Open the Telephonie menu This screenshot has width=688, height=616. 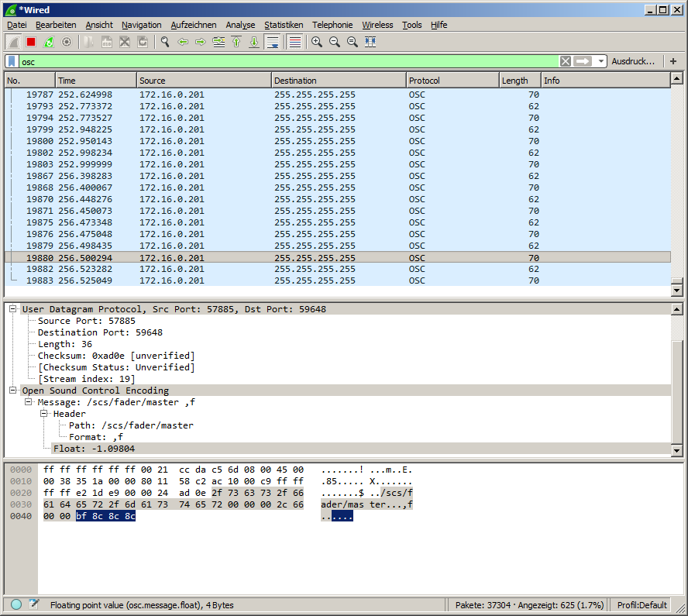[x=332, y=25]
